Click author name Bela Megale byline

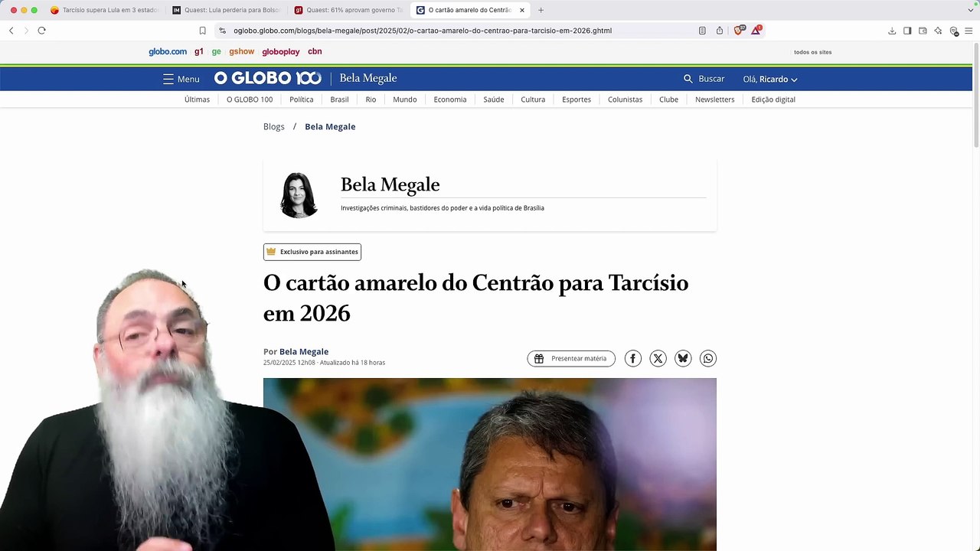pyautogui.click(x=304, y=351)
